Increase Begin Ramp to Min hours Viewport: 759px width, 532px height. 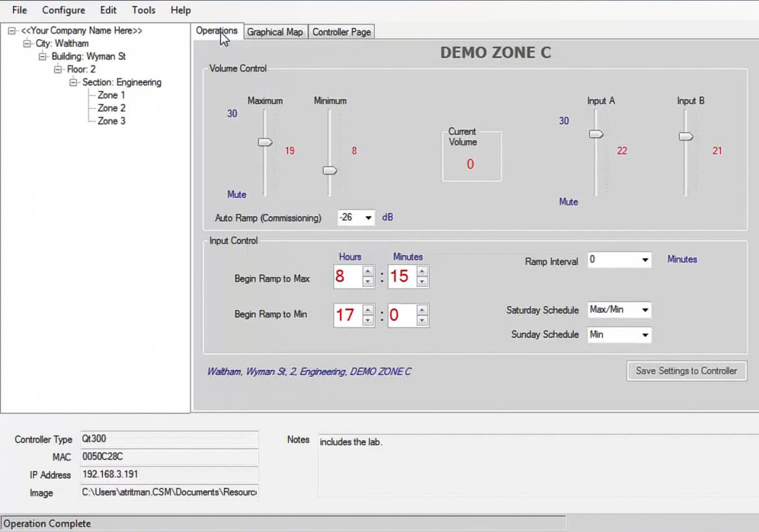368,310
